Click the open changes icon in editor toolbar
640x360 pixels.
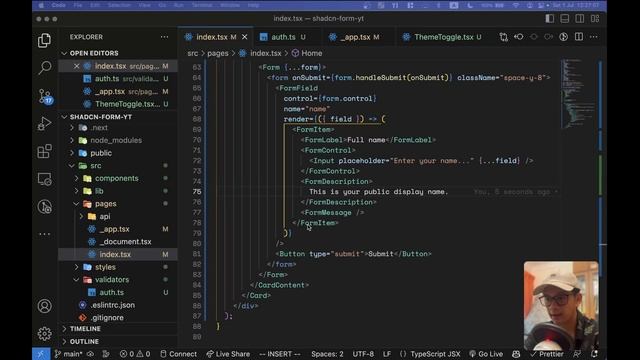[x=503, y=37]
